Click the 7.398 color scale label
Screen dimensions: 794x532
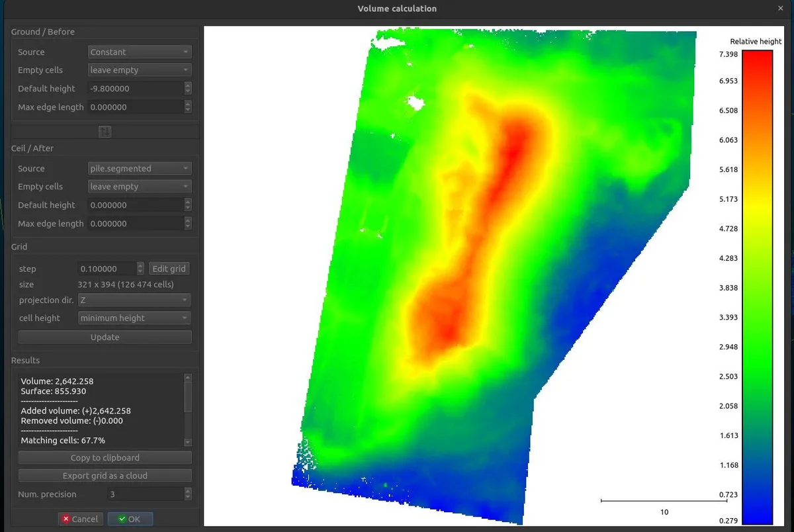click(x=728, y=54)
